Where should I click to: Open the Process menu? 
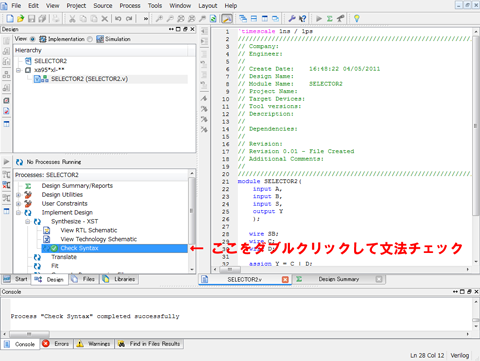click(130, 6)
